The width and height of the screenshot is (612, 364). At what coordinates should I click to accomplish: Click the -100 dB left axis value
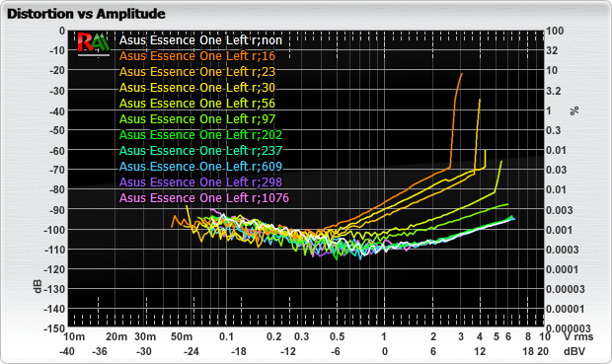(54, 230)
